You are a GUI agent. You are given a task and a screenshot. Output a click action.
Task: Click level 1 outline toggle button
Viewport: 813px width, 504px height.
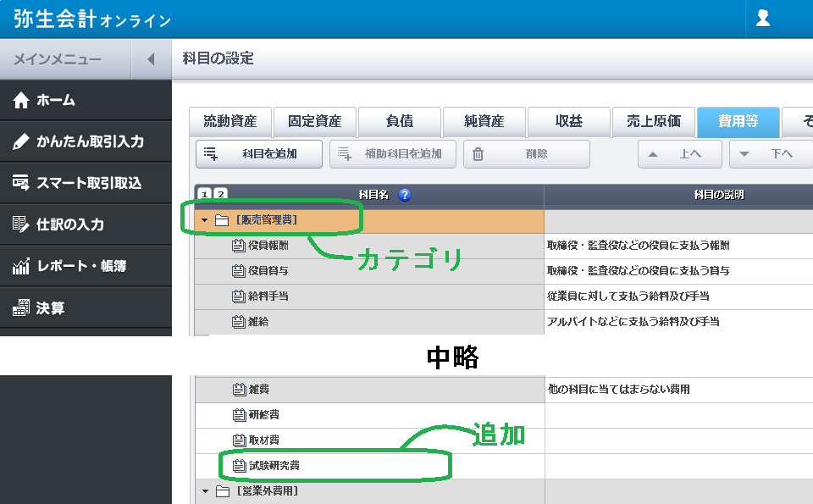click(205, 195)
